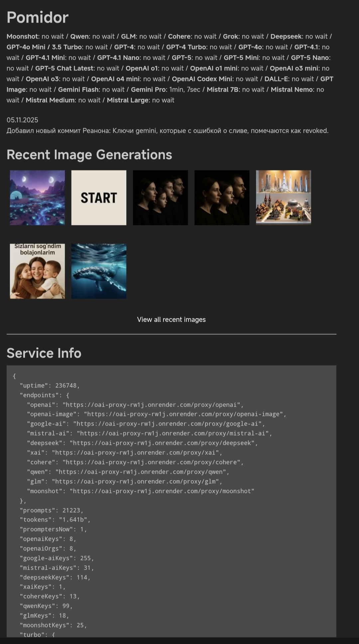
Task: Open the three-profile family portrait thumbnail
Action: [222, 198]
